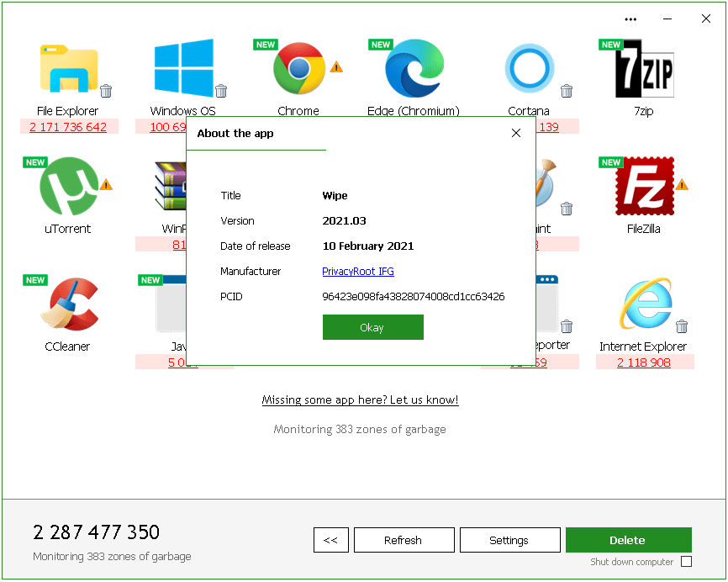Viewport: 728px width, 582px height.
Task: Select the FileZilla app icon
Action: [x=645, y=186]
